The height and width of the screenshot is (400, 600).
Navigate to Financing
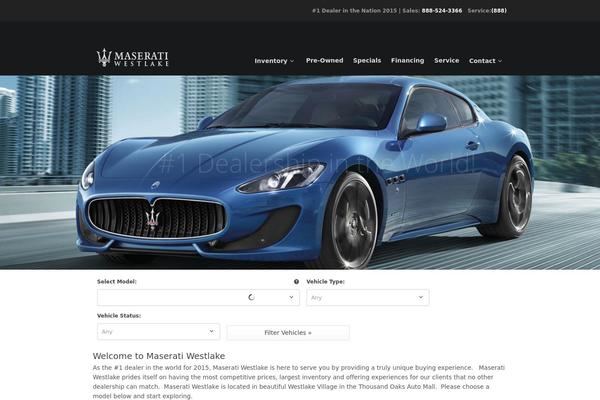[408, 60]
